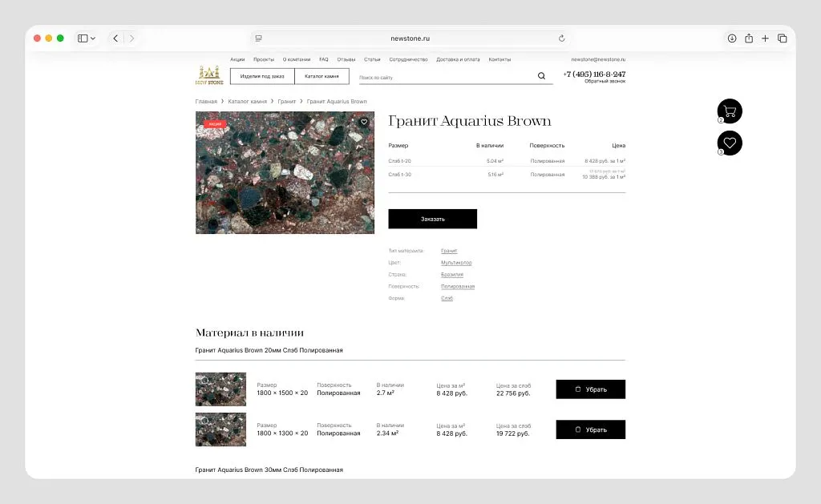This screenshot has width=821, height=504.
Task: Click the HINY STONE logo
Action: (x=208, y=75)
